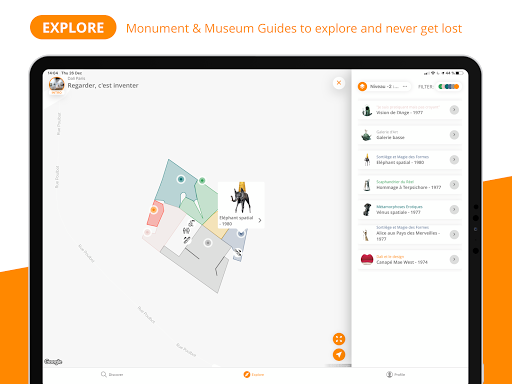Select the orange marker in red room
The image size is (512, 384).
[153, 210]
